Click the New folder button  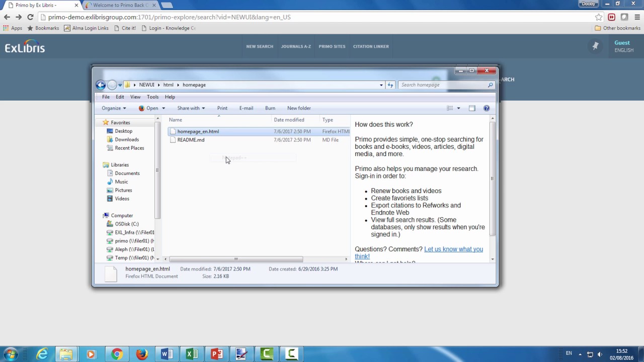click(299, 108)
